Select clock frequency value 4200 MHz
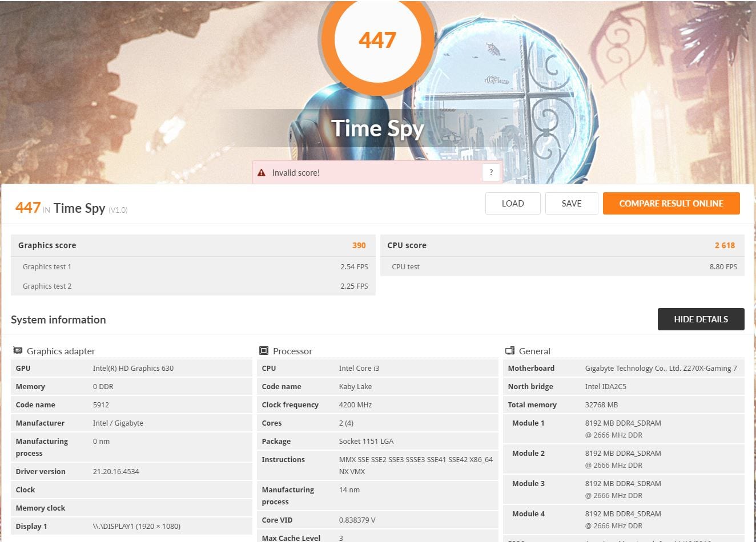756x542 pixels. tap(355, 405)
